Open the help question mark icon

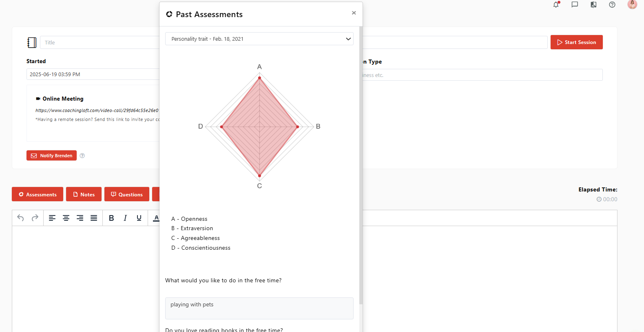coord(612,5)
